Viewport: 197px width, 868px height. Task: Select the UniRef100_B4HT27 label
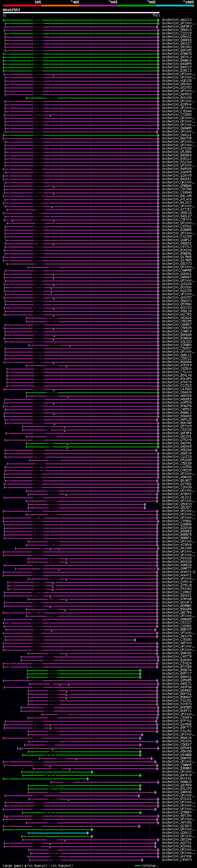(x=177, y=67)
